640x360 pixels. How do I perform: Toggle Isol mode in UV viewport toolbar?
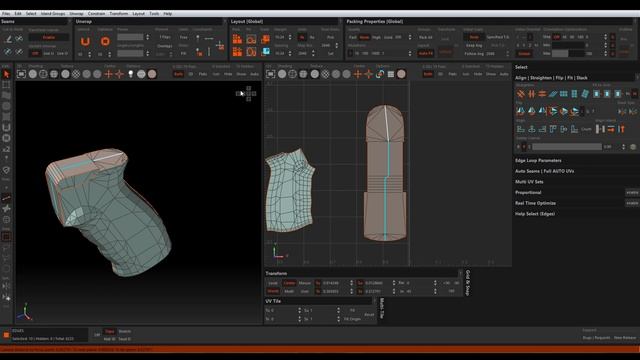(x=466, y=74)
